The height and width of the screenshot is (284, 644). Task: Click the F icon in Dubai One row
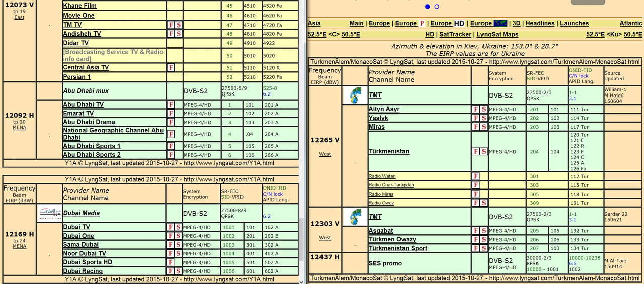[x=171, y=236]
